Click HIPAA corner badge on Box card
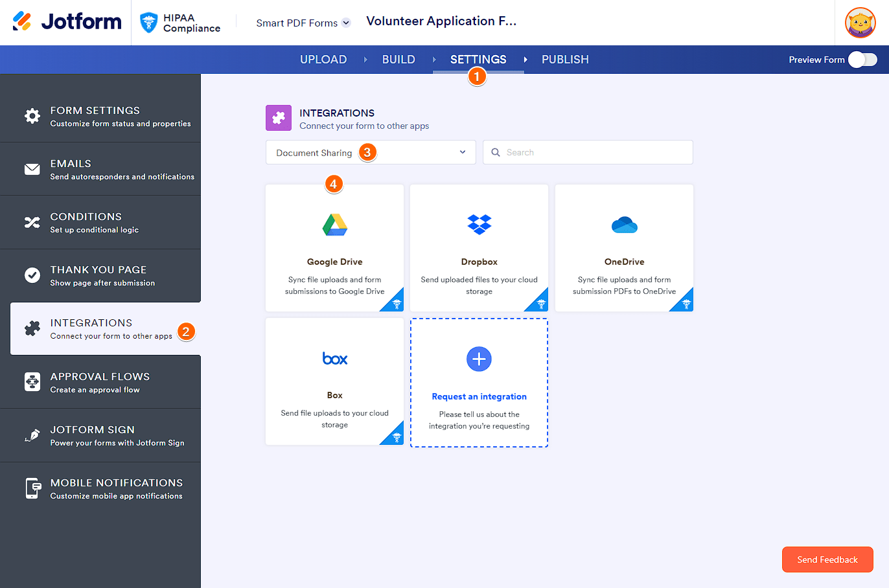The height and width of the screenshot is (588, 889). [x=395, y=436]
